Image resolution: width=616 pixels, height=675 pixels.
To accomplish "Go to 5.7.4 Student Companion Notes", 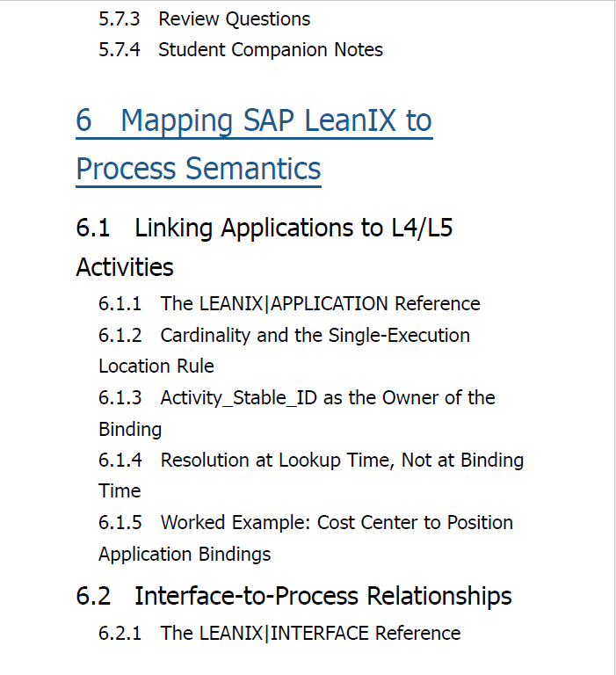I will [x=241, y=50].
